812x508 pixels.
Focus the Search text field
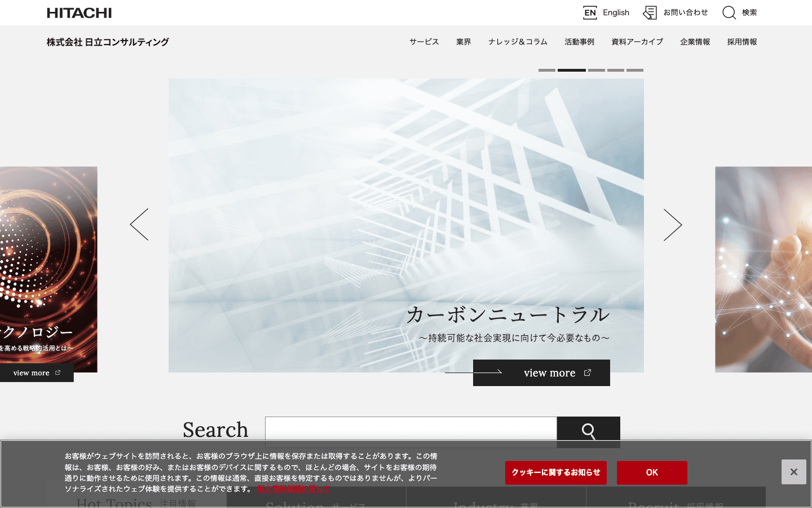(411, 432)
